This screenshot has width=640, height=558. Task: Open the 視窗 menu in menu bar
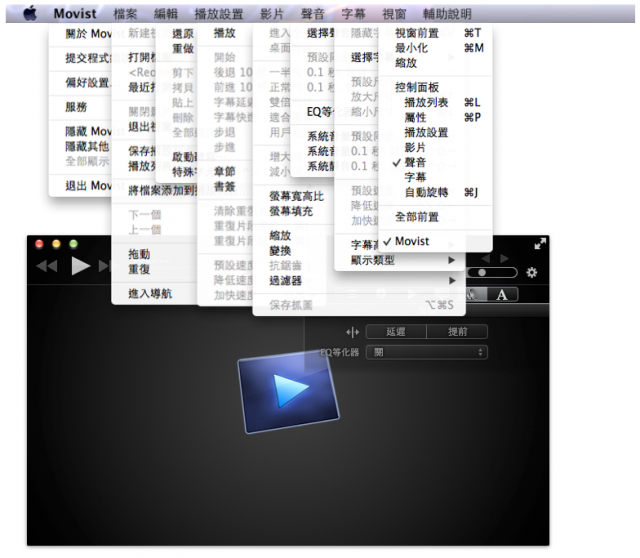click(x=394, y=14)
